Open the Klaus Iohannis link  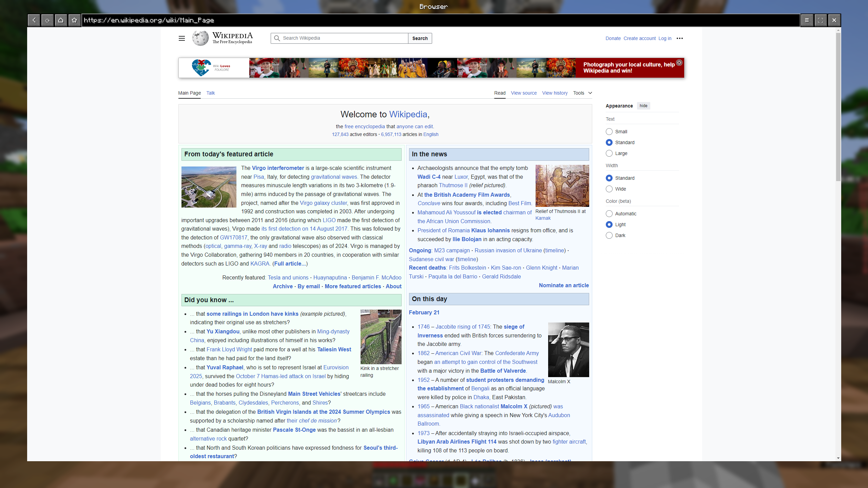[x=490, y=230]
